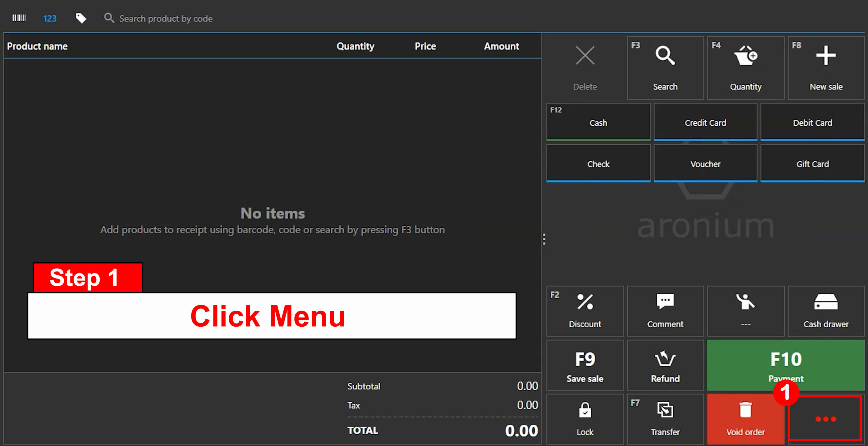Open the Cash drawer

click(x=826, y=310)
